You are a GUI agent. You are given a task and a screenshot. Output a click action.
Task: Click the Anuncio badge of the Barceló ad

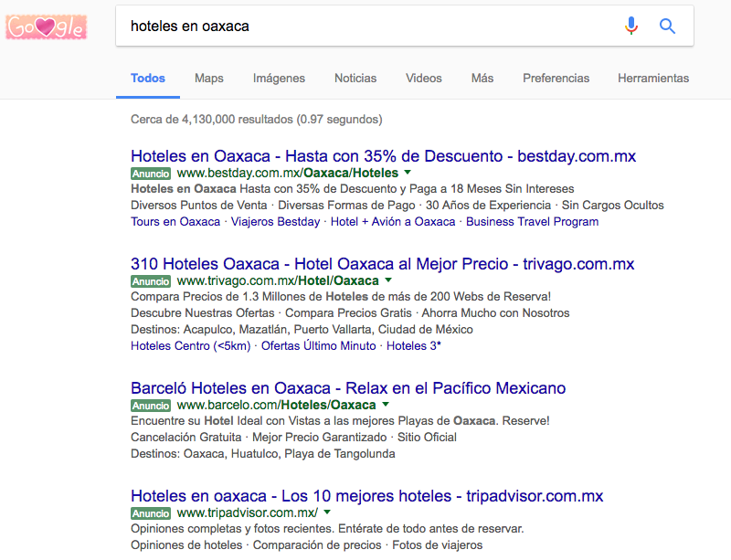(x=151, y=406)
